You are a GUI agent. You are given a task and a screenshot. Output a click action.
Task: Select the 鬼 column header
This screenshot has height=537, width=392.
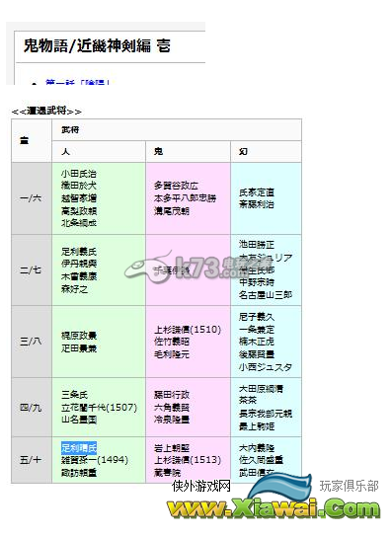point(158,151)
